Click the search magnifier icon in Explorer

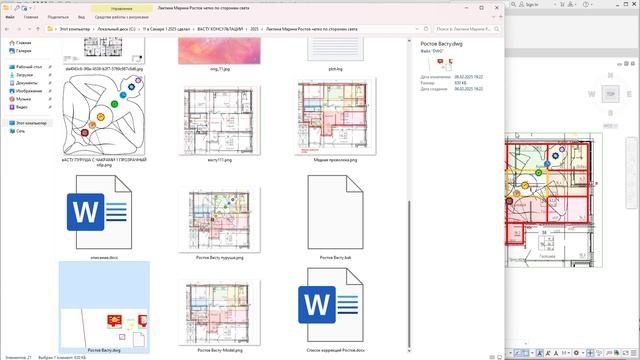pyautogui.click(x=497, y=29)
